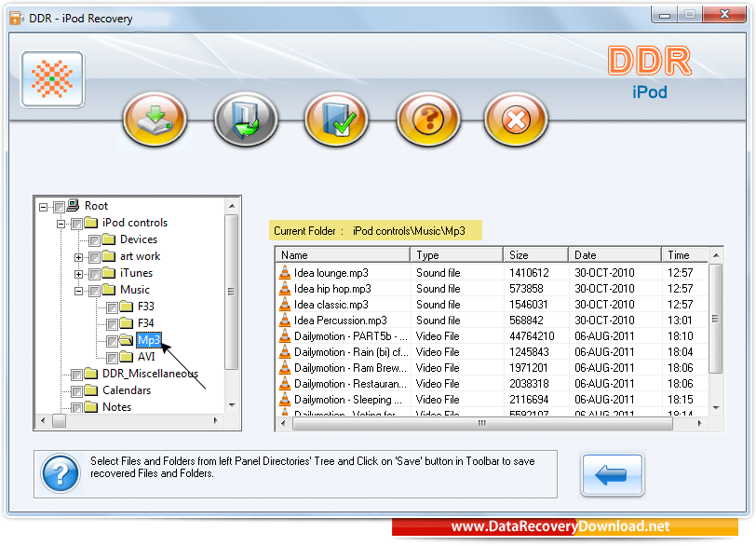Check the Calendars folder checkbox
Image resolution: width=756 pixels, height=546 pixels.
(76, 391)
